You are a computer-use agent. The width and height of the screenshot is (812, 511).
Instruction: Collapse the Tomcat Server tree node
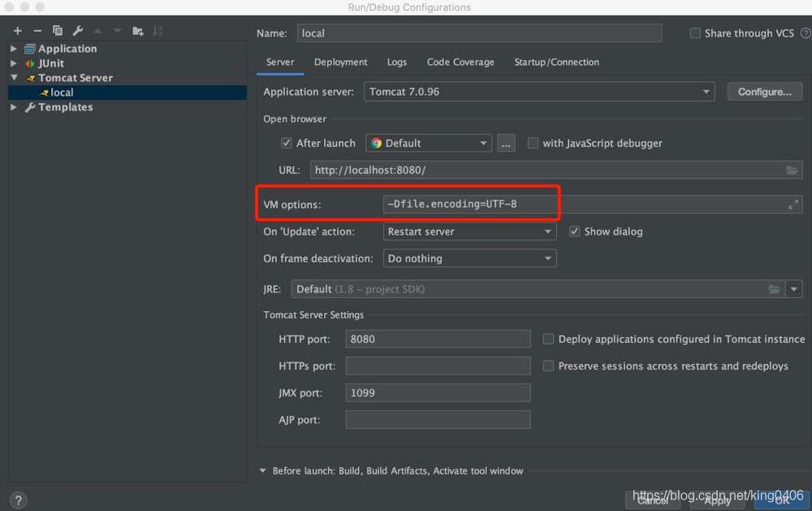[x=14, y=78]
